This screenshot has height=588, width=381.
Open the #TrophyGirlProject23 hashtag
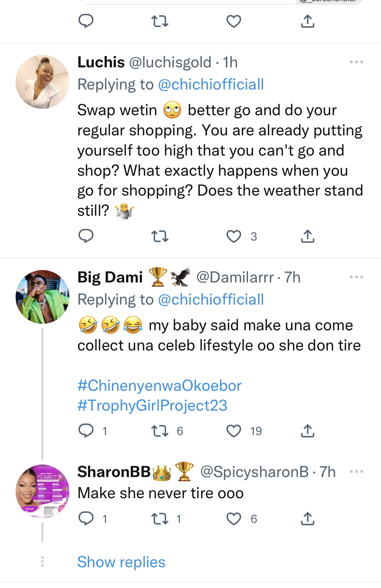pyautogui.click(x=152, y=405)
